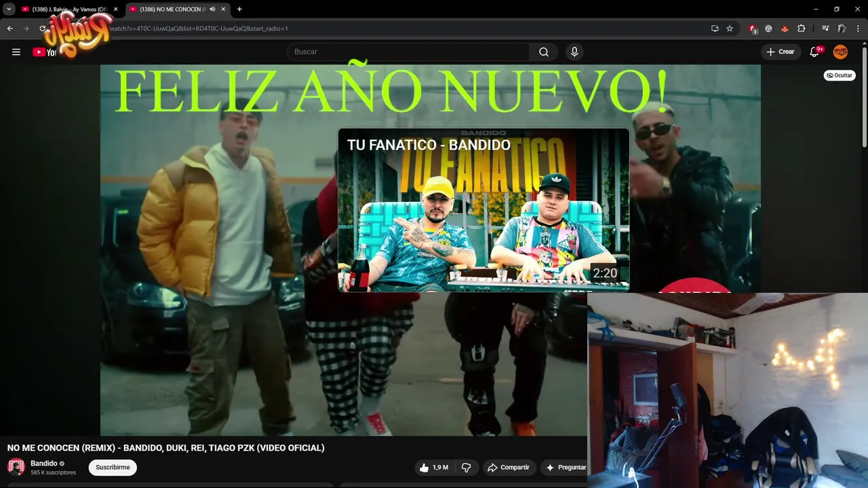Open the notifications bell

(815, 52)
